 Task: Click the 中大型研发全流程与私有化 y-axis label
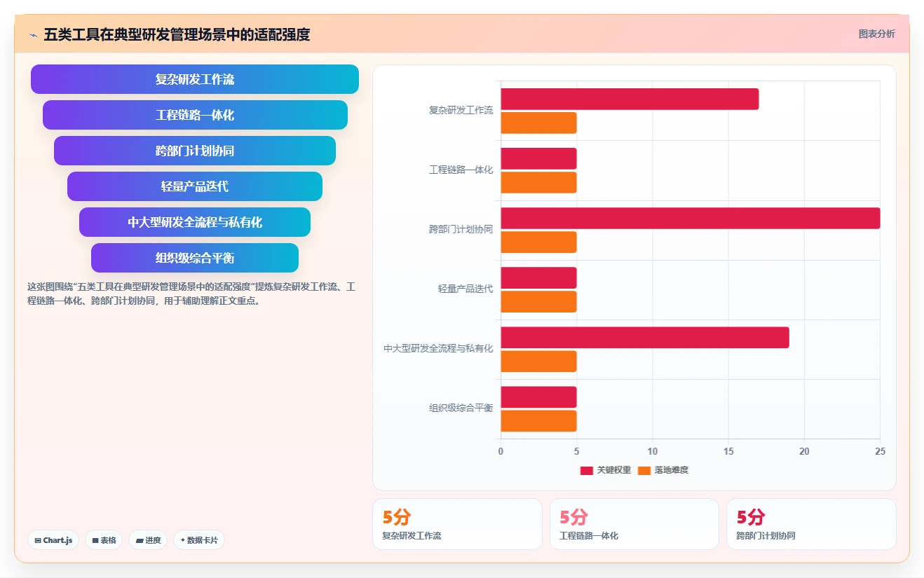(x=438, y=348)
